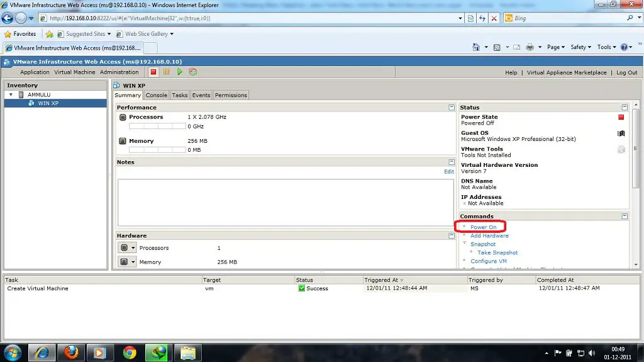
Task: Click the Add to Favorites bar star icon
Action: click(50, 34)
